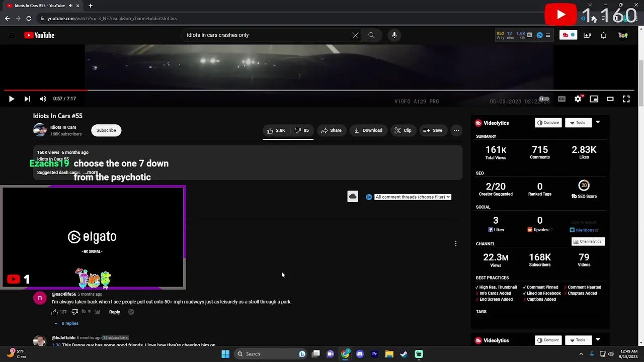This screenshot has width=644, height=362.
Task: Reply to the @nac4life56 comment
Action: click(115, 312)
